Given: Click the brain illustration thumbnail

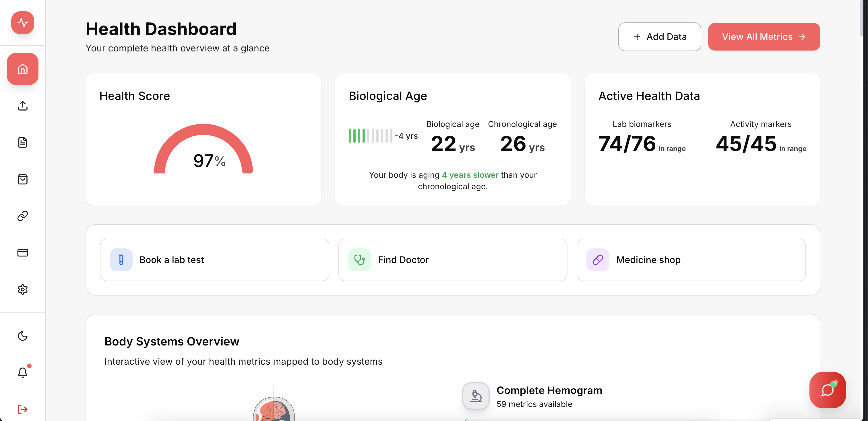Looking at the screenshot, I should [274, 410].
